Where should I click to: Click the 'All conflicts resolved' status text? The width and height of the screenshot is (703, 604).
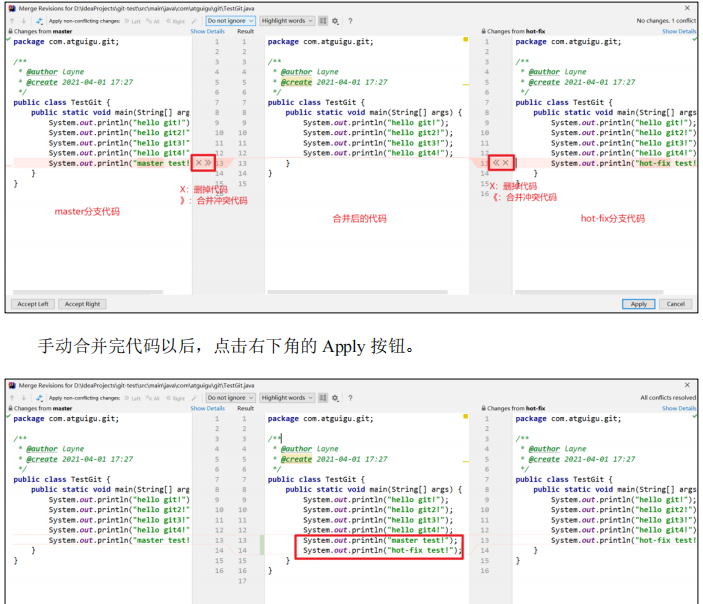point(668,398)
